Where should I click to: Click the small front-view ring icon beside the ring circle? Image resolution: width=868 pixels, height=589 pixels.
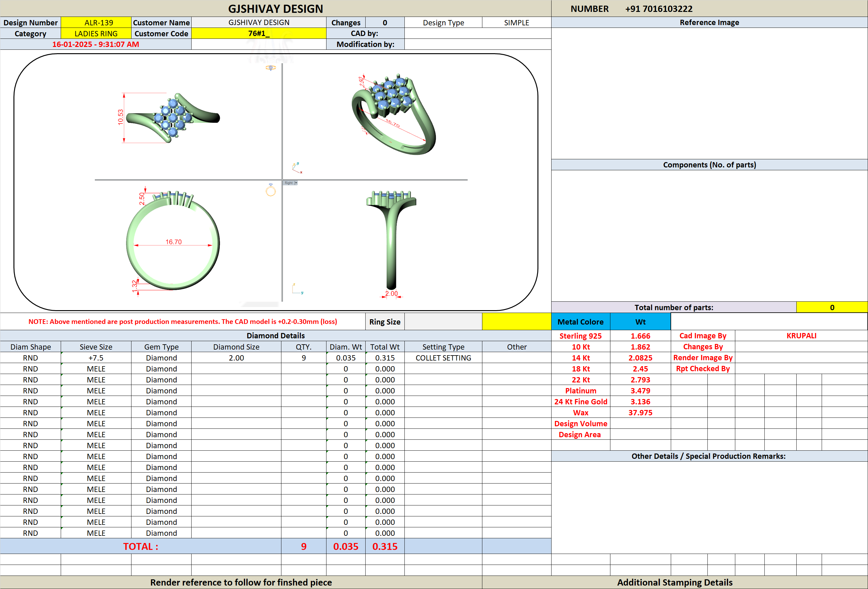tap(271, 190)
